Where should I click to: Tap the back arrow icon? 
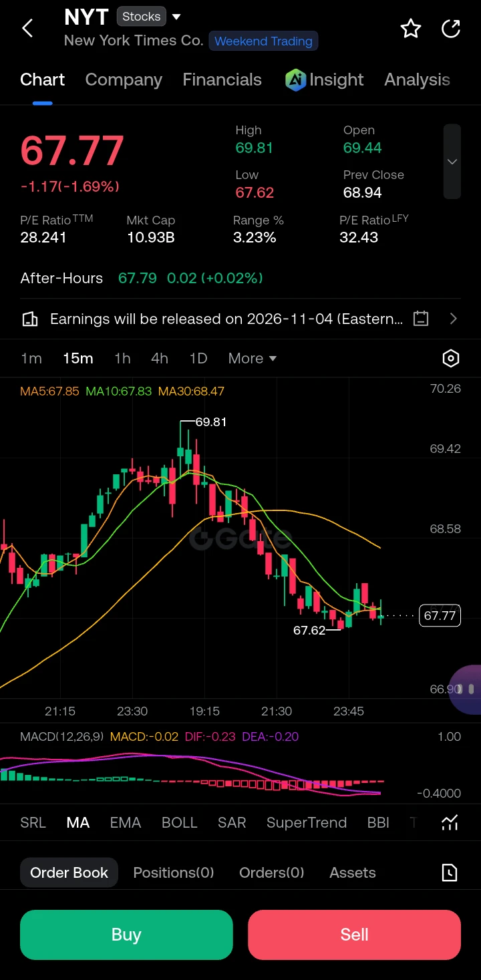27,28
